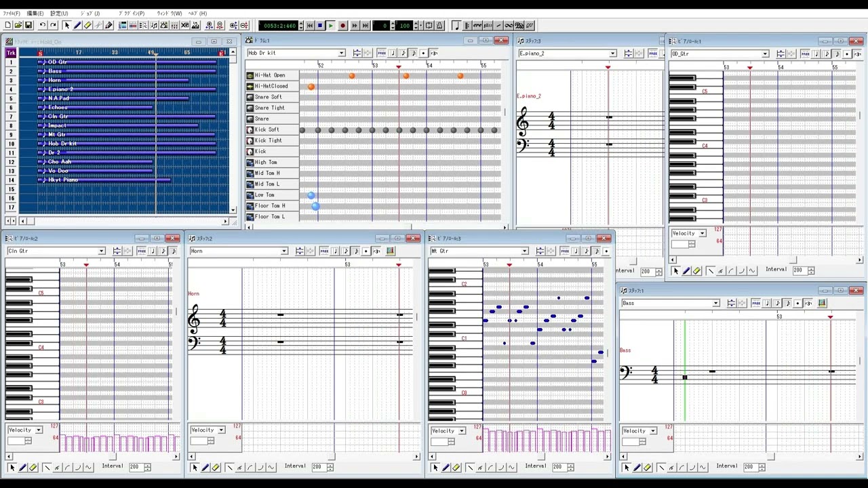Select eraser tool in Horn window bottom toolbar
The width and height of the screenshot is (868, 488).
tap(216, 467)
